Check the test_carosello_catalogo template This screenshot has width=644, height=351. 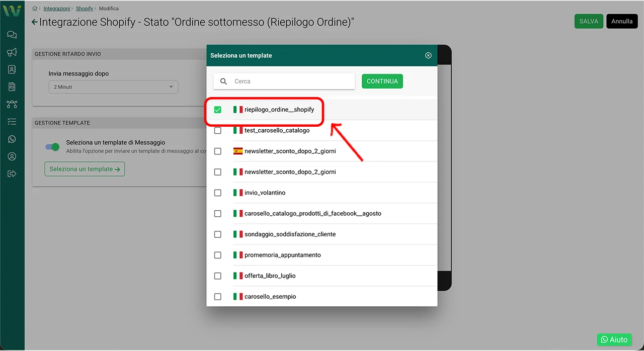218,130
